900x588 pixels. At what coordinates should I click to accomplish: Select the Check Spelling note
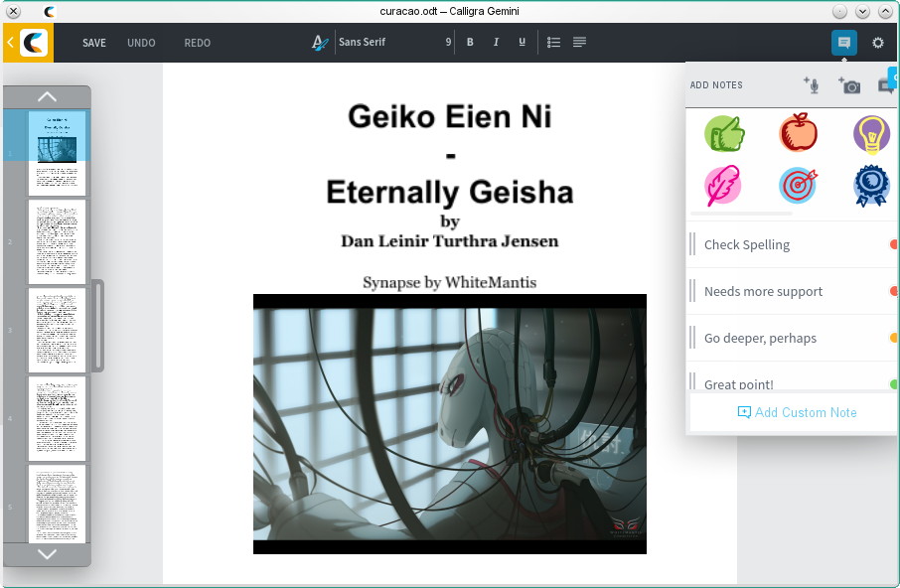(747, 244)
